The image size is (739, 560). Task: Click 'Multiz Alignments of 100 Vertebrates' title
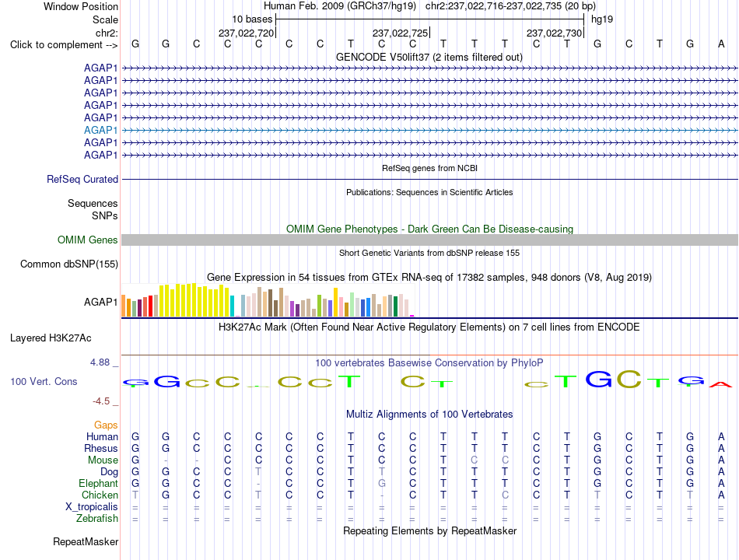pyautogui.click(x=429, y=415)
